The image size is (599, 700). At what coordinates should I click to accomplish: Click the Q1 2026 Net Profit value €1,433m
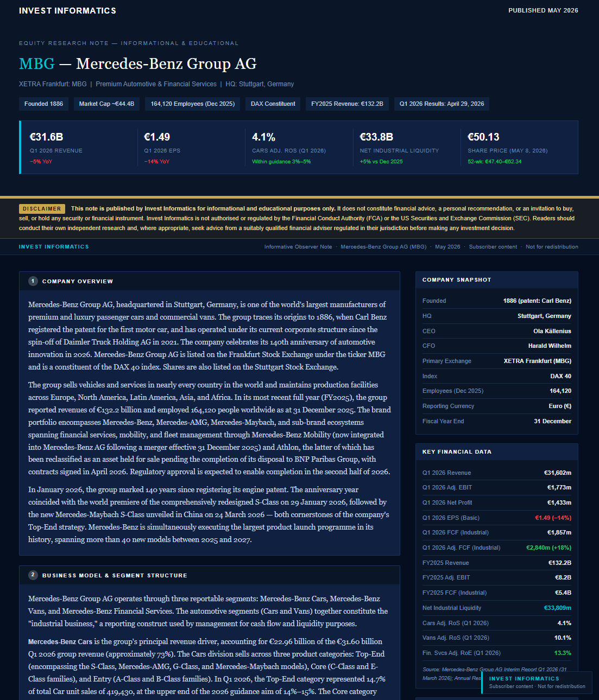(559, 502)
